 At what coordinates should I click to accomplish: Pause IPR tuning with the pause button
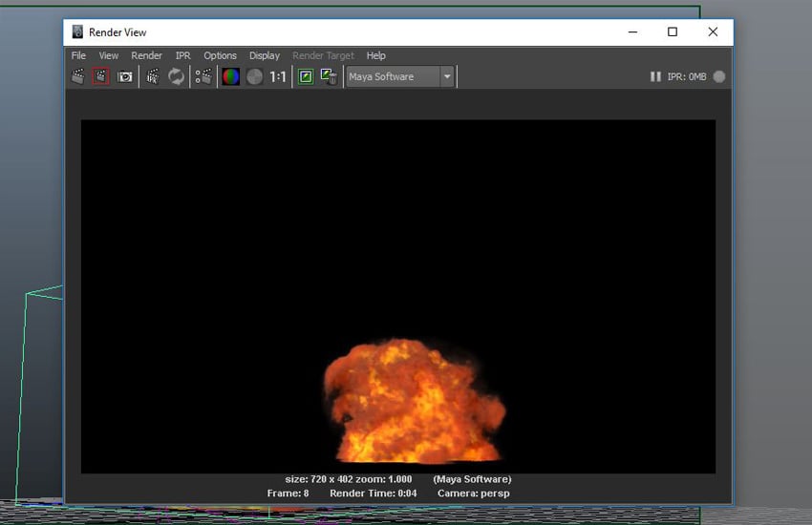coord(655,76)
